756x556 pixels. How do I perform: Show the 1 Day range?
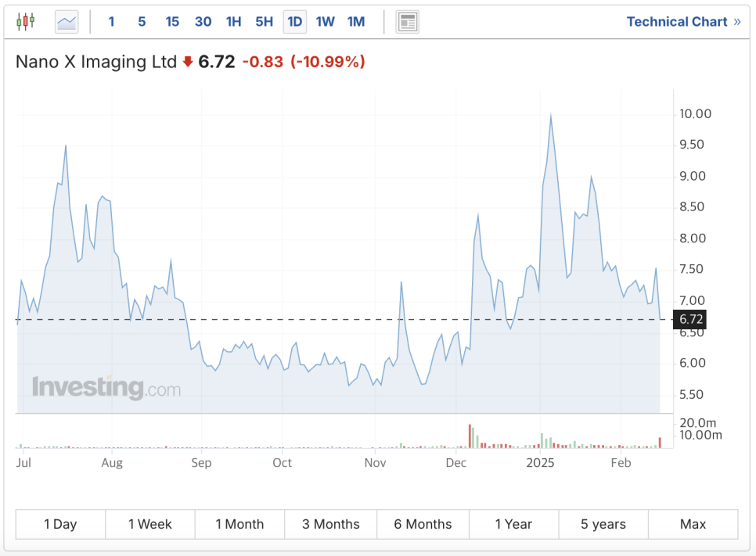point(60,524)
